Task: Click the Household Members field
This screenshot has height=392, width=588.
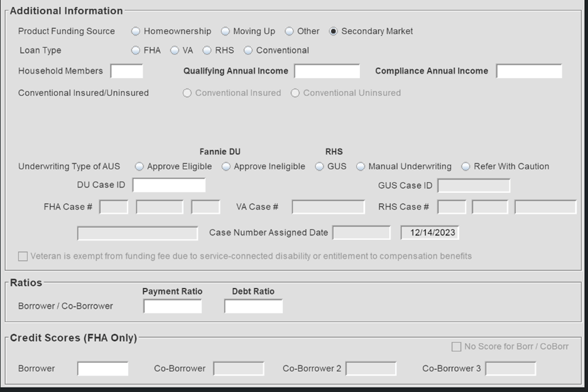Action: point(126,71)
